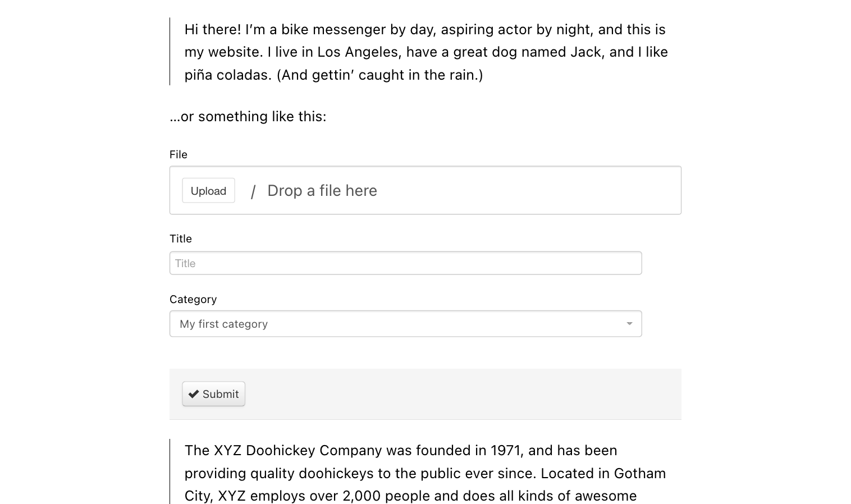Click the "Drop a file here" text
The width and height of the screenshot is (851, 504).
click(322, 191)
